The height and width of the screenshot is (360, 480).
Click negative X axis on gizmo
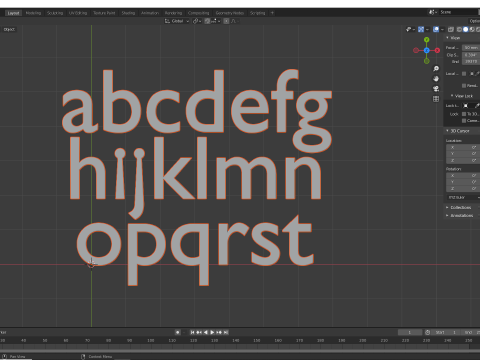pyautogui.click(x=416, y=50)
